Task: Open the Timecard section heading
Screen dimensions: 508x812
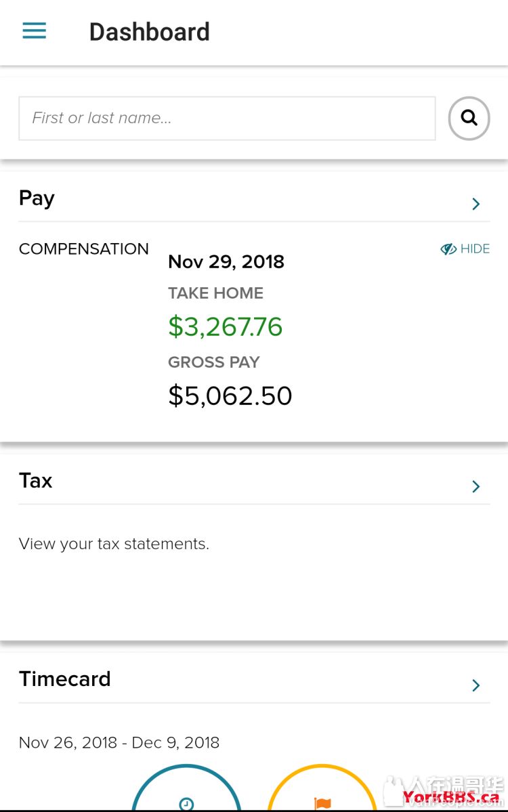Action: click(x=65, y=679)
